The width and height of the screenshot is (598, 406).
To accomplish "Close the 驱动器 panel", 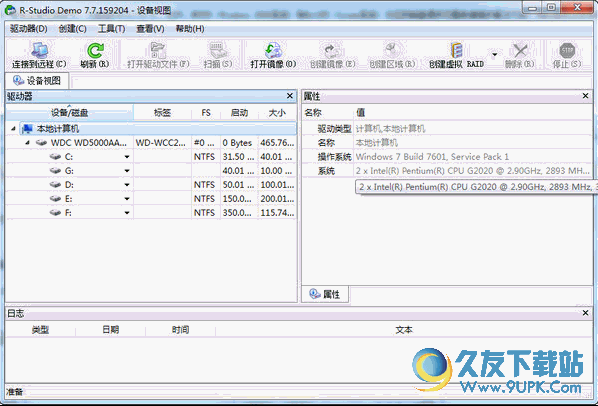I will (x=290, y=96).
